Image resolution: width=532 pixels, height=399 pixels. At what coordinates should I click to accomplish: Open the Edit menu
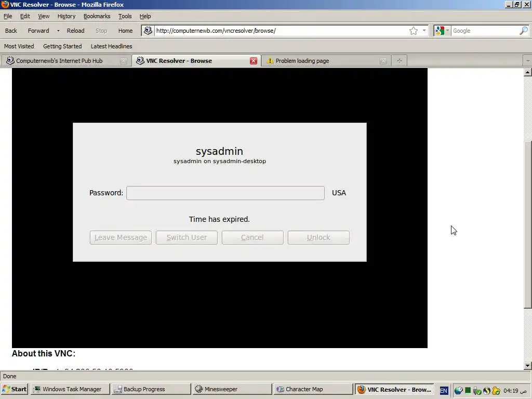(x=25, y=16)
